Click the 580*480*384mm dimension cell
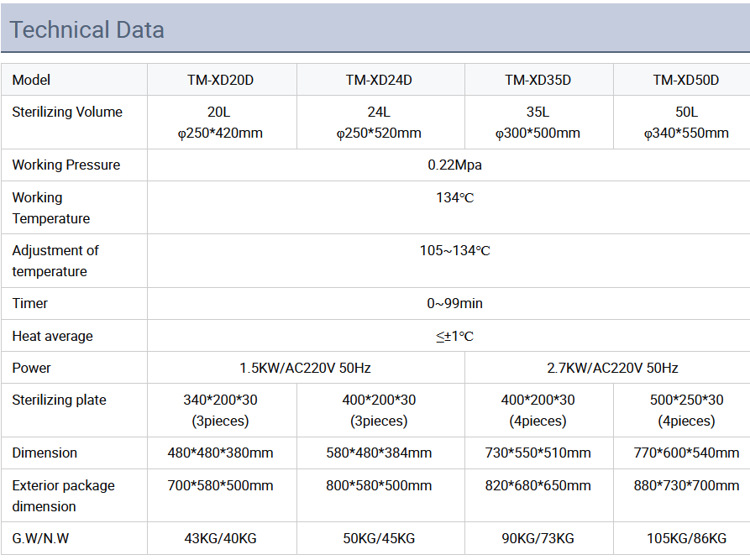Image resolution: width=750 pixels, height=560 pixels. (379, 453)
